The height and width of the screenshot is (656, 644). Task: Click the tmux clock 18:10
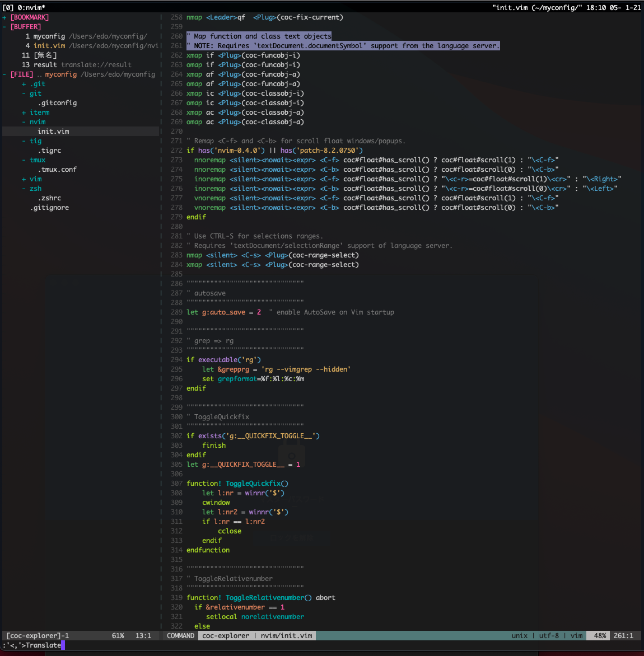pyautogui.click(x=596, y=7)
